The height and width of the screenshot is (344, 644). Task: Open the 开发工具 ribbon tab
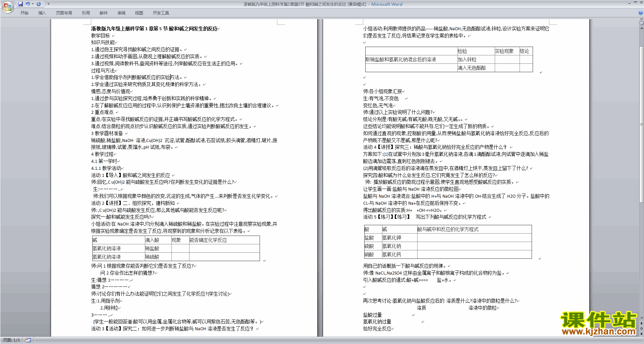click(x=161, y=13)
